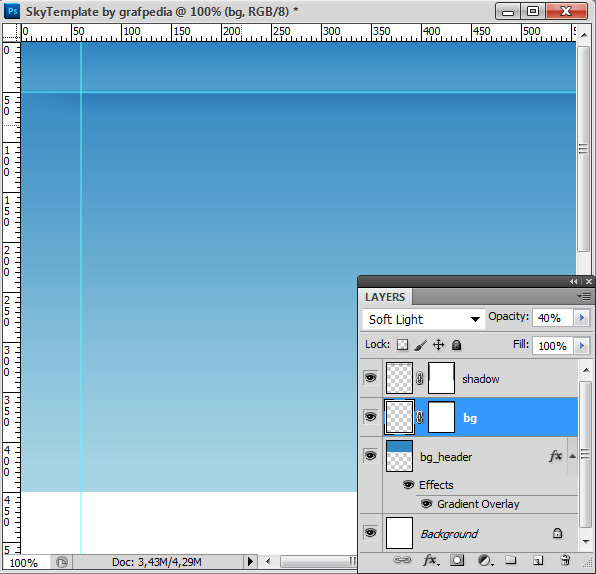Click the Opacity 40% field
This screenshot has width=596, height=574.
click(553, 318)
